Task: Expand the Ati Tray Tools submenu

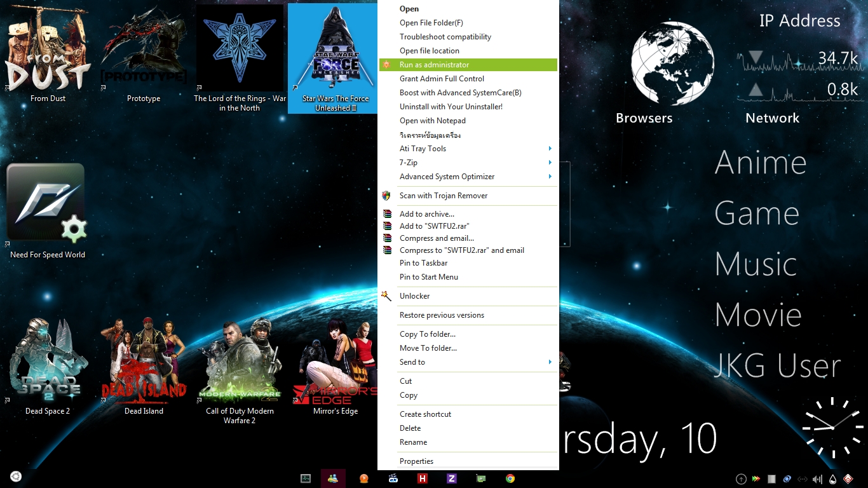Action: 468,149
